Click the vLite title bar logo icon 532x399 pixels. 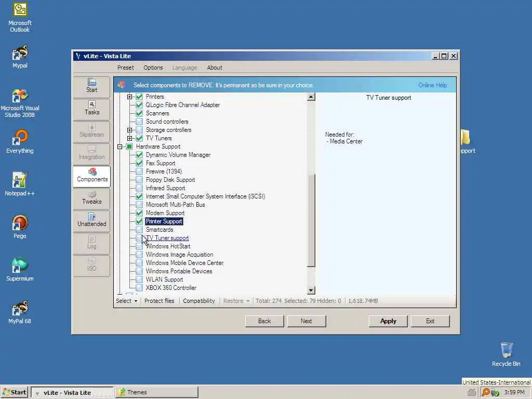[78, 56]
